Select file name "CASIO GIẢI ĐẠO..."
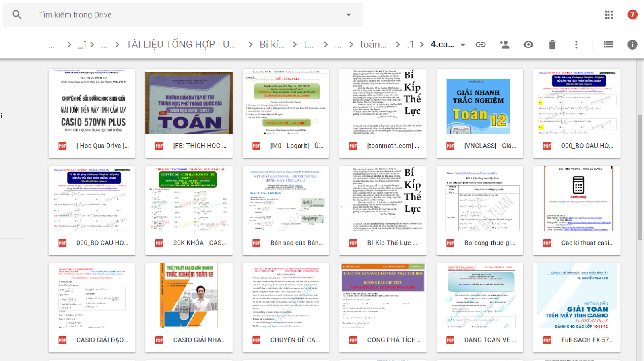This screenshot has width=644, height=361. (102, 340)
